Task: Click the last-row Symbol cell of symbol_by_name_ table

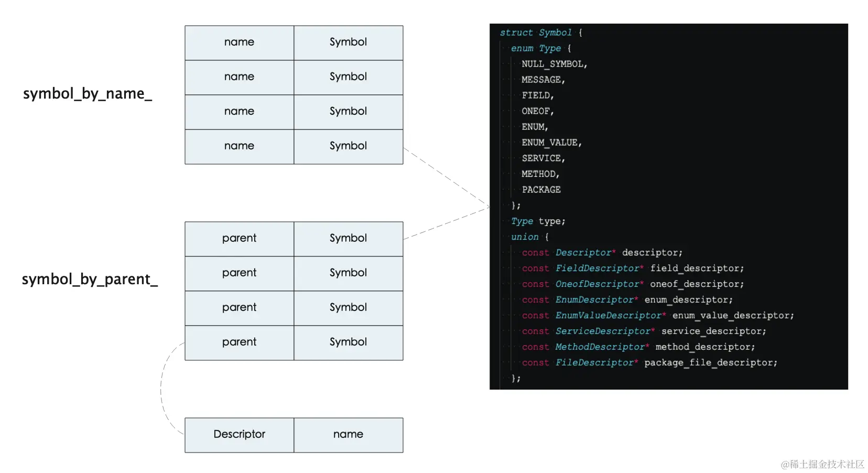Action: point(349,146)
